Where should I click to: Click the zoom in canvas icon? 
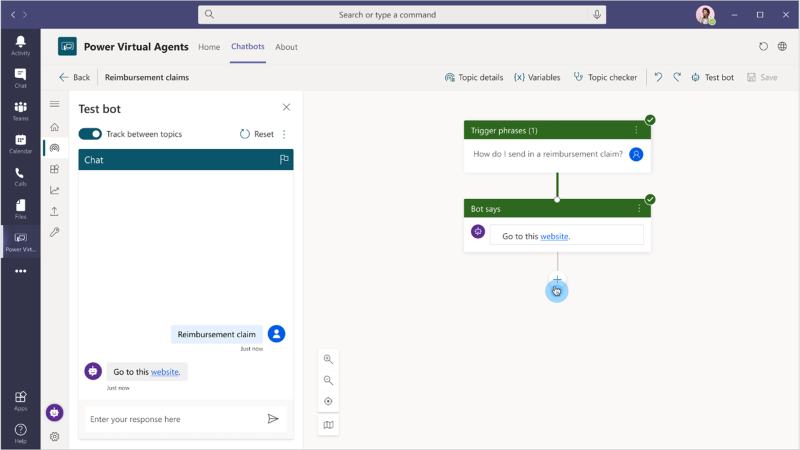(x=328, y=359)
